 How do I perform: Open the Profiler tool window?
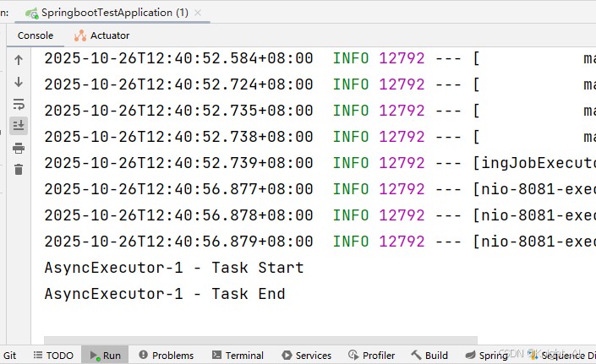(372, 356)
